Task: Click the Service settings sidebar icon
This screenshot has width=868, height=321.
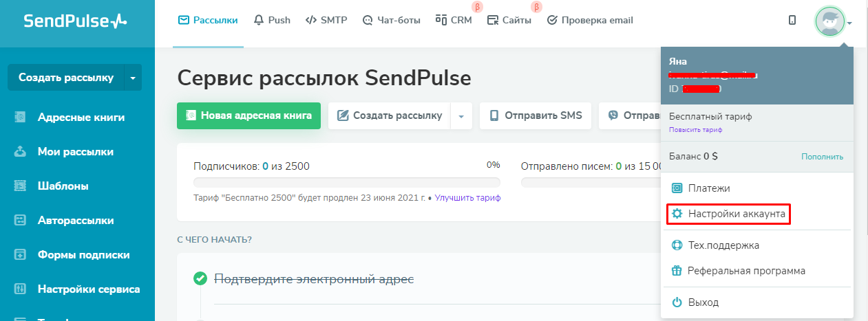Action: 20,289
